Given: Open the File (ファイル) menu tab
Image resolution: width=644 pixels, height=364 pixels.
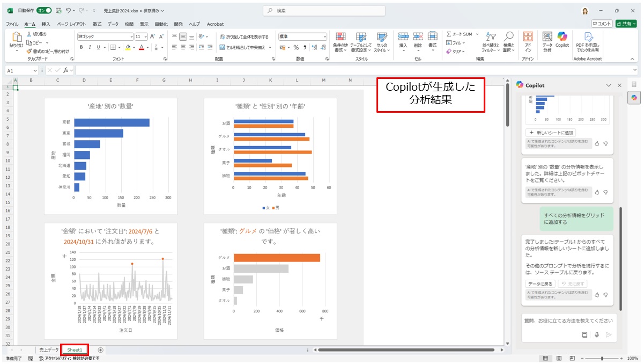Looking at the screenshot, I should click(12, 24).
